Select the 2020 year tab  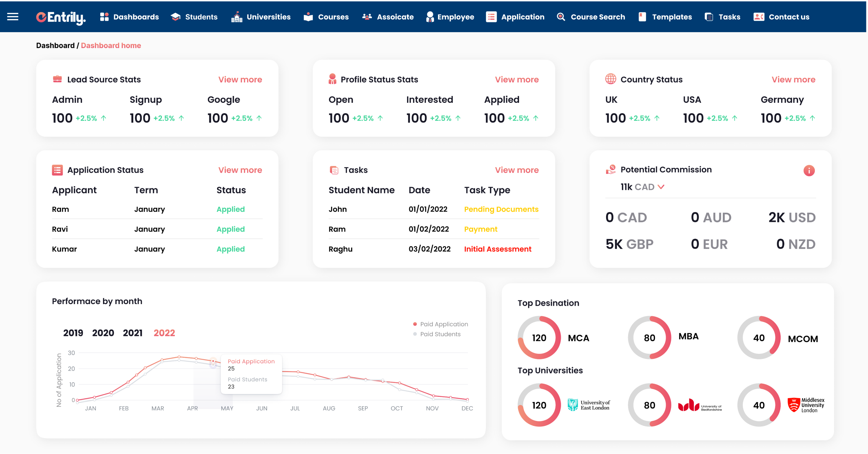coord(103,333)
